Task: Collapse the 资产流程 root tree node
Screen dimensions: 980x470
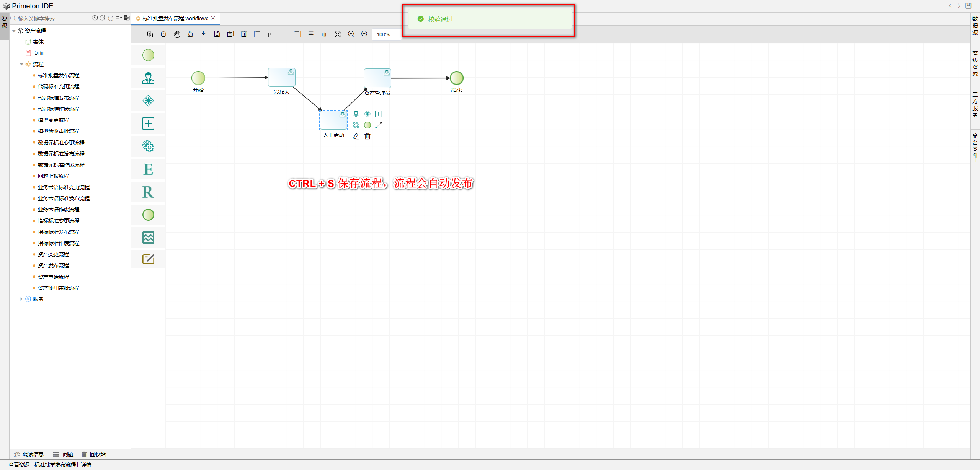Action: (x=14, y=31)
